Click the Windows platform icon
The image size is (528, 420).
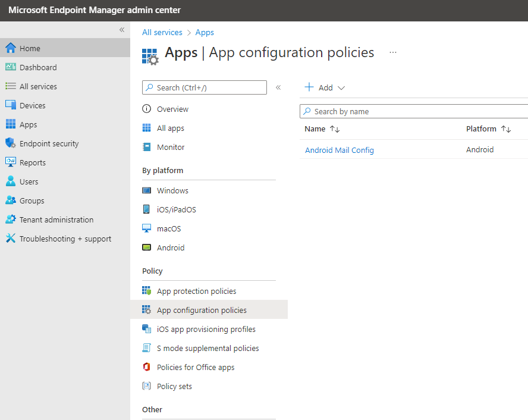(146, 190)
